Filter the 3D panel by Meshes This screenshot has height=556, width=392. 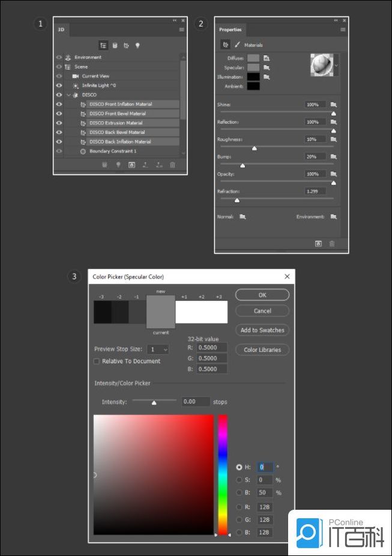pyautogui.click(x=115, y=45)
